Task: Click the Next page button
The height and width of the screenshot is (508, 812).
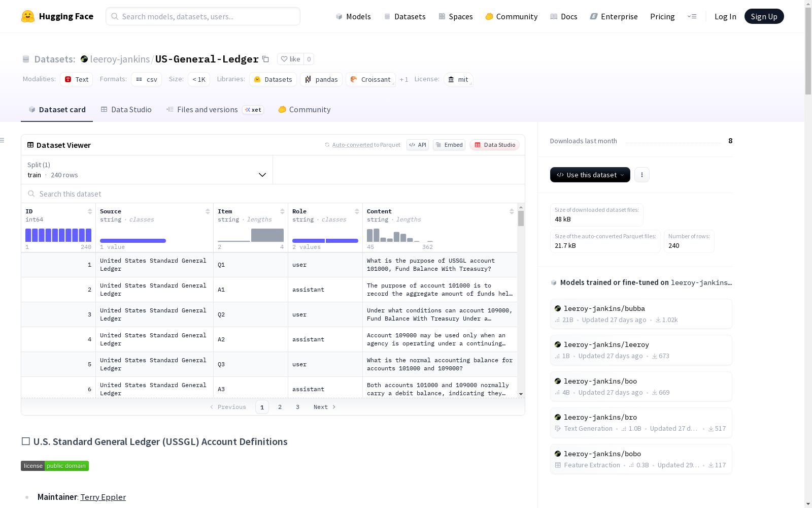Action: click(x=325, y=407)
